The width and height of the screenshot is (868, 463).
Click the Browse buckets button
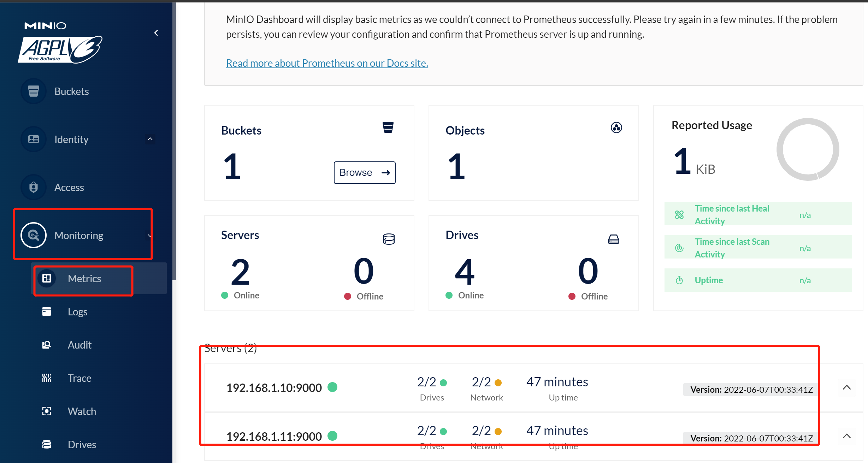pyautogui.click(x=365, y=173)
